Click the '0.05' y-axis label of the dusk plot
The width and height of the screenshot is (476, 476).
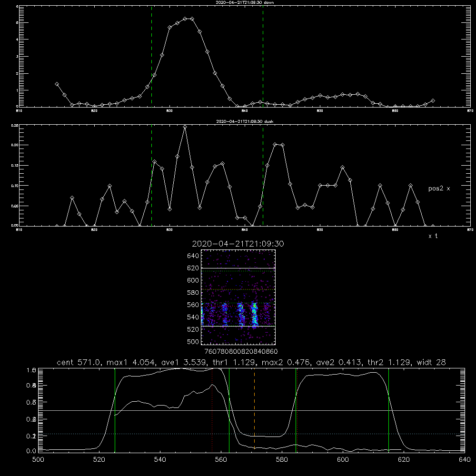[x=15, y=206]
